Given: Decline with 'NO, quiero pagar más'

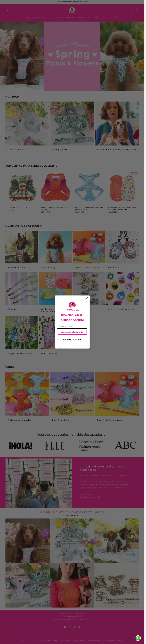Looking at the screenshot, I should (x=72, y=340).
